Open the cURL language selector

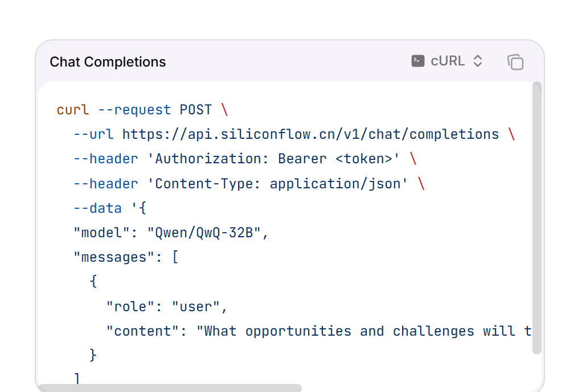447,61
